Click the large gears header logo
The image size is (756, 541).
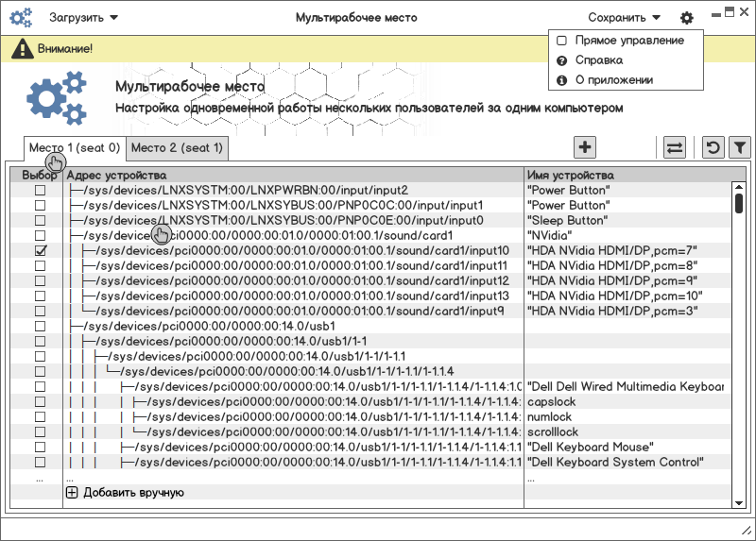pos(57,98)
